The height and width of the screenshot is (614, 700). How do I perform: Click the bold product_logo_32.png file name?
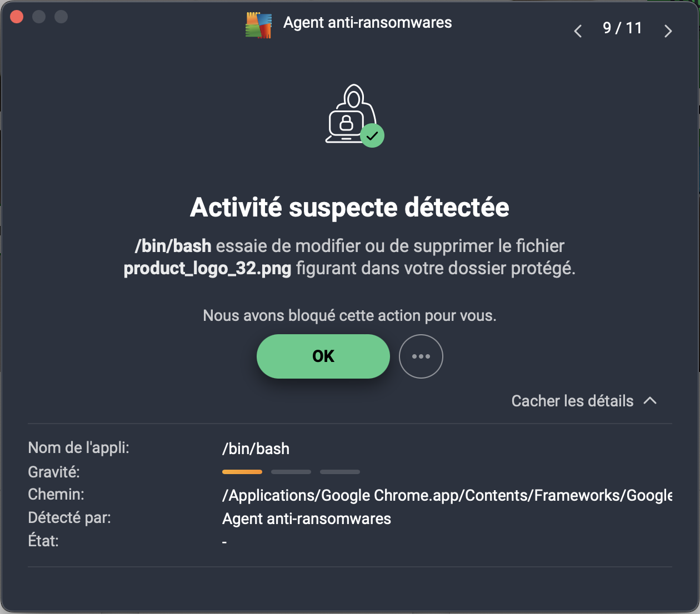(x=207, y=269)
